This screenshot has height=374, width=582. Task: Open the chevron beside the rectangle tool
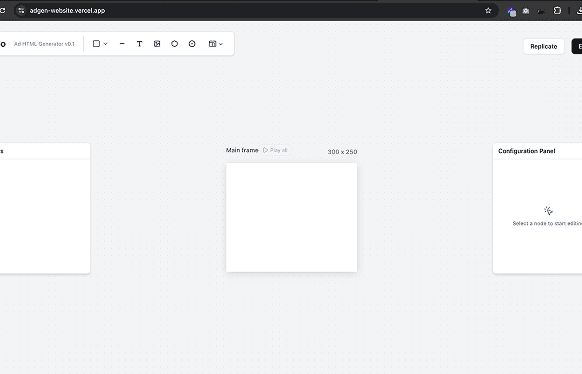106,44
